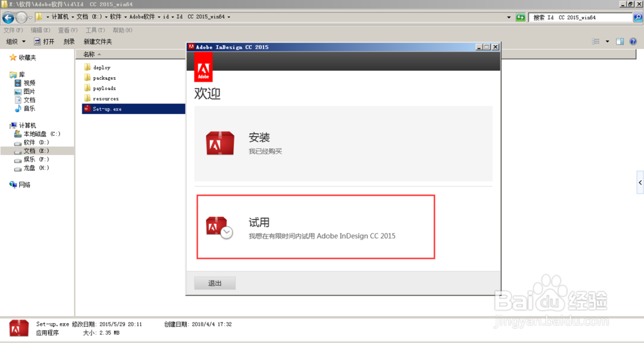Select 本地磁盘 (C:) drive

click(37, 134)
